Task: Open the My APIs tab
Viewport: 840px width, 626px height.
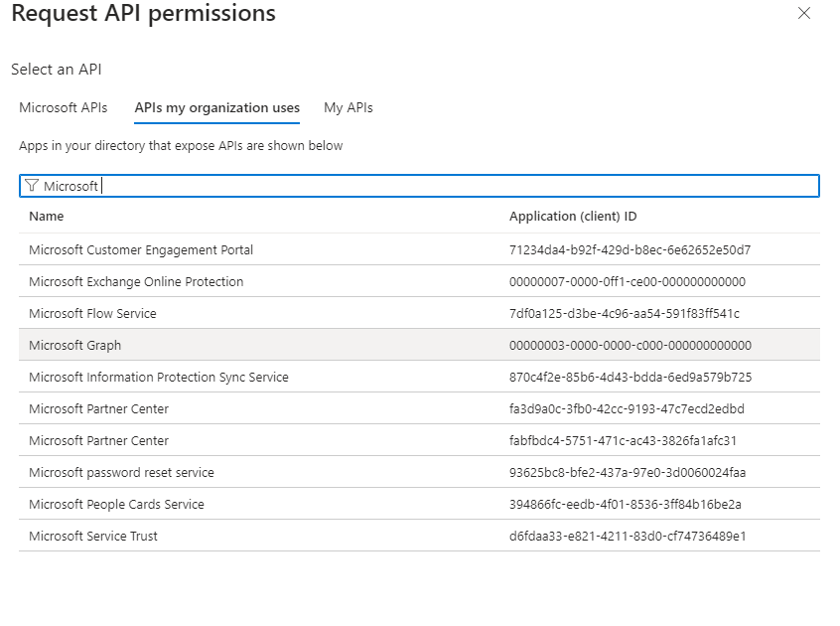Action: pyautogui.click(x=349, y=107)
